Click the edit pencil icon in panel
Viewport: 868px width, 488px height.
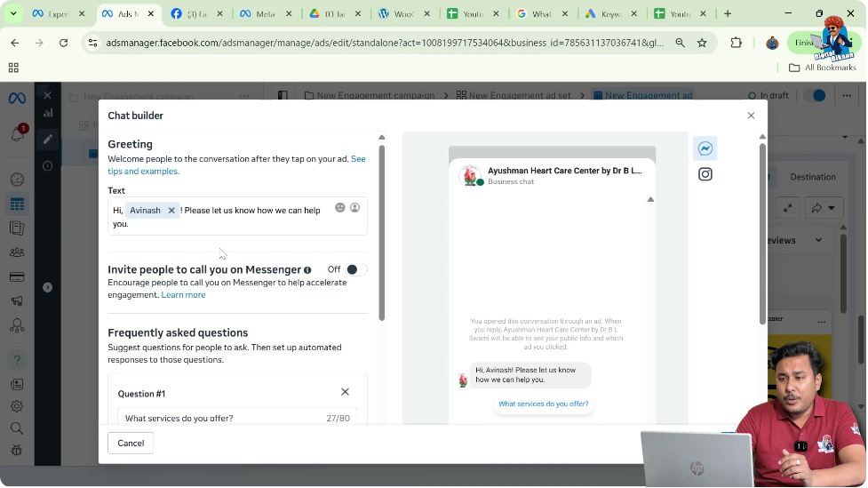click(x=48, y=139)
